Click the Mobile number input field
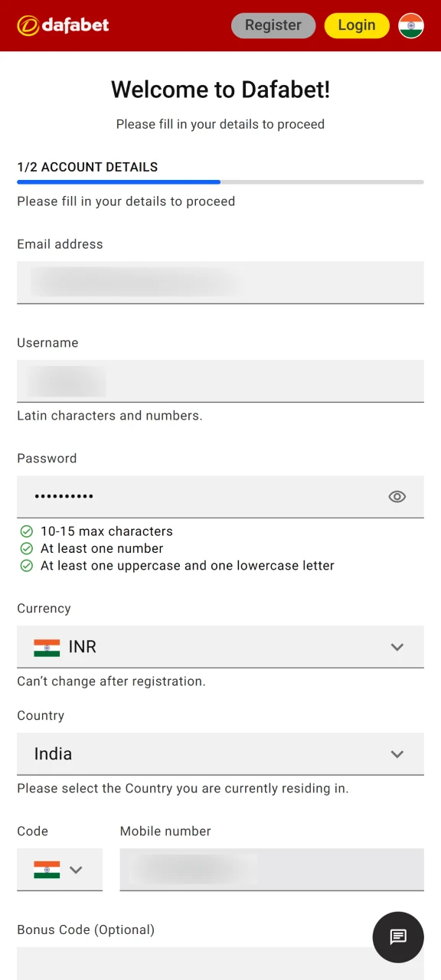 coord(272,870)
